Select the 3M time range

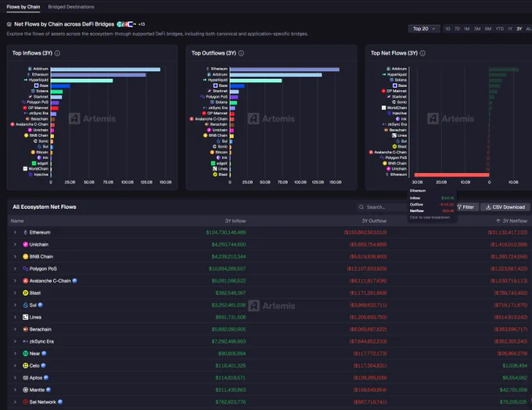477,29
